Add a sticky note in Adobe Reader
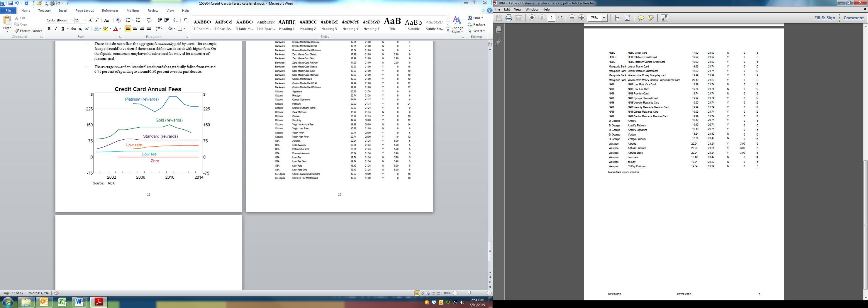Screen dimensions: 868x308 pos(641,18)
